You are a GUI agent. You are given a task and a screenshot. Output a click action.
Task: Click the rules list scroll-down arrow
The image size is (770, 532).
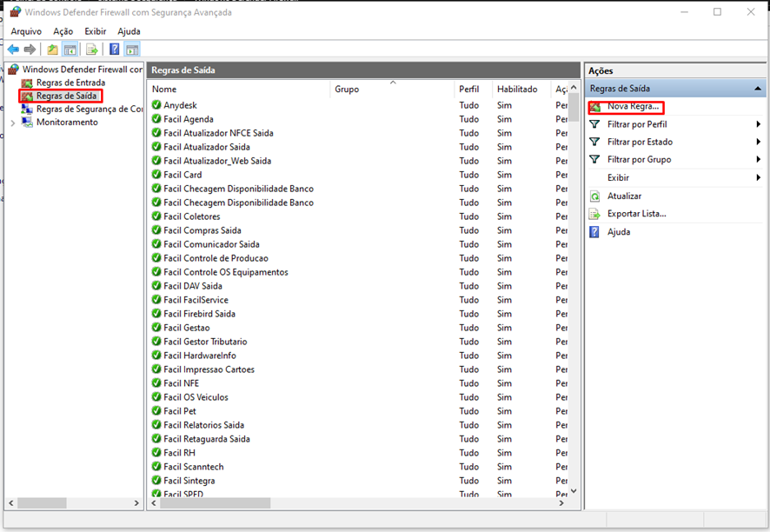574,491
